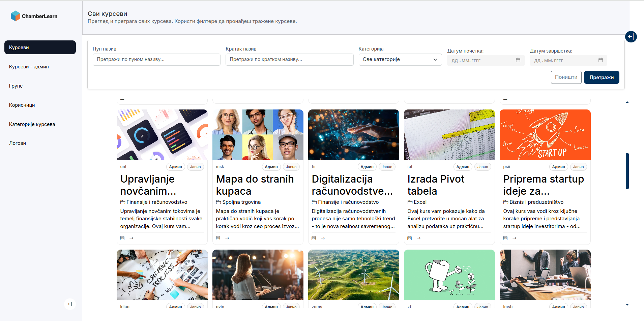Open calendar picker for Датум почетка
The width and height of the screenshot is (644, 321).
coord(518,60)
